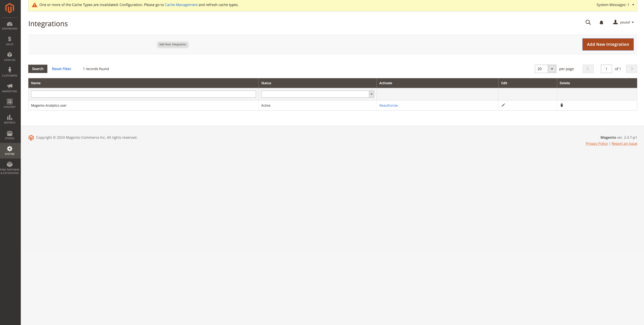Open the Reports menu
This screenshot has height=325, width=644.
pos(10,119)
